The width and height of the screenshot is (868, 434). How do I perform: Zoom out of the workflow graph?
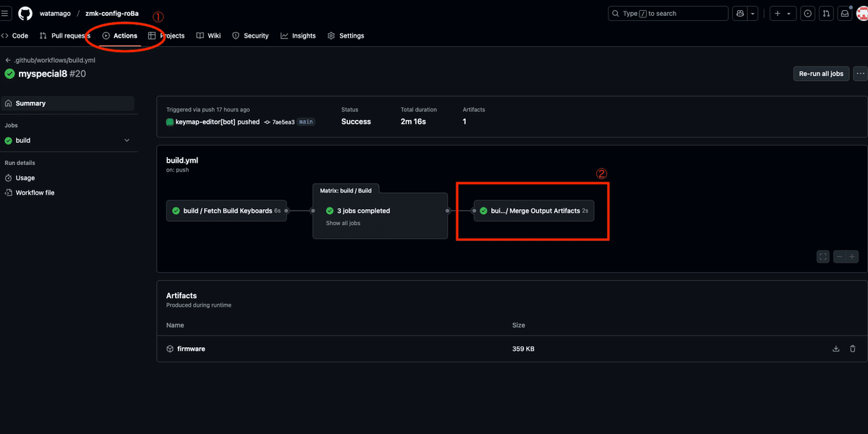[840, 256]
